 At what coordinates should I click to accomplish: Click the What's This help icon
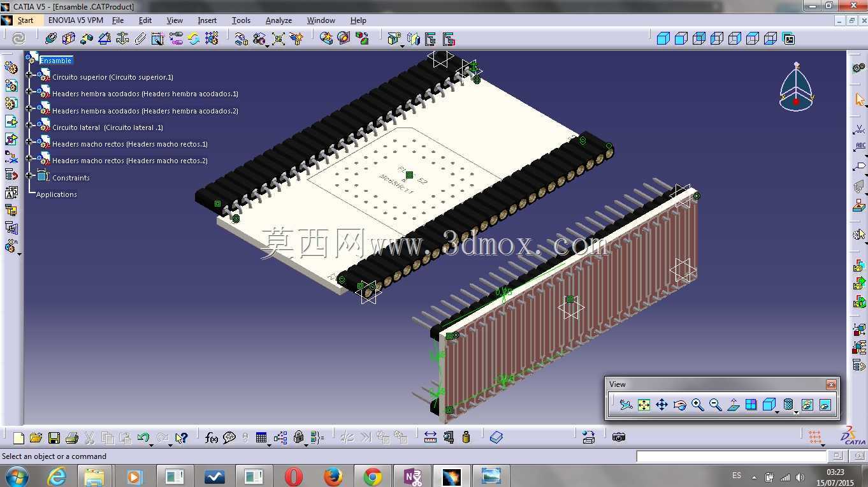point(181,437)
